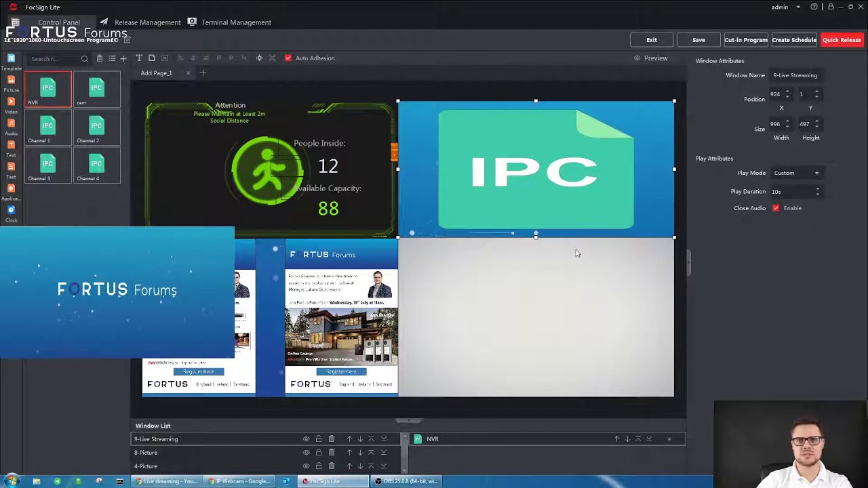Open the Video sidebar category

point(11,106)
